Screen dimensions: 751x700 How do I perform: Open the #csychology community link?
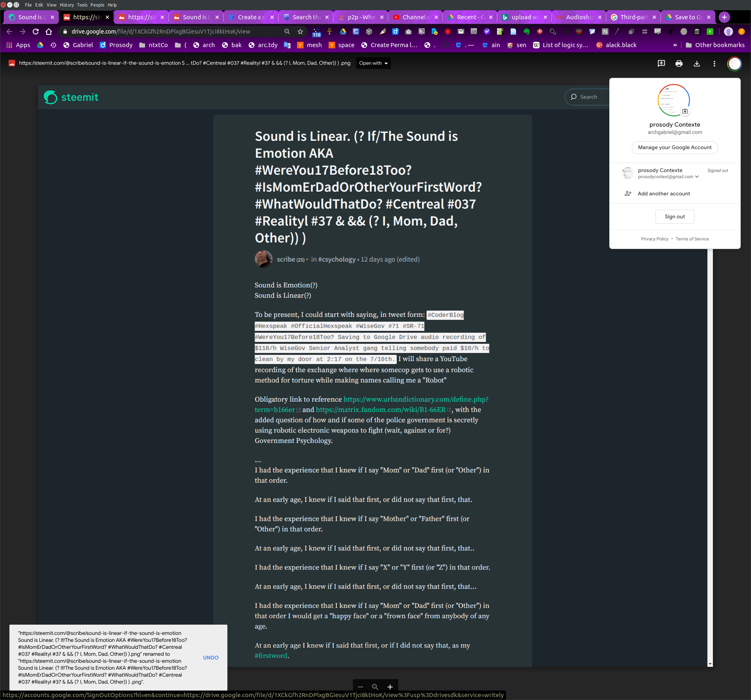pyautogui.click(x=337, y=259)
